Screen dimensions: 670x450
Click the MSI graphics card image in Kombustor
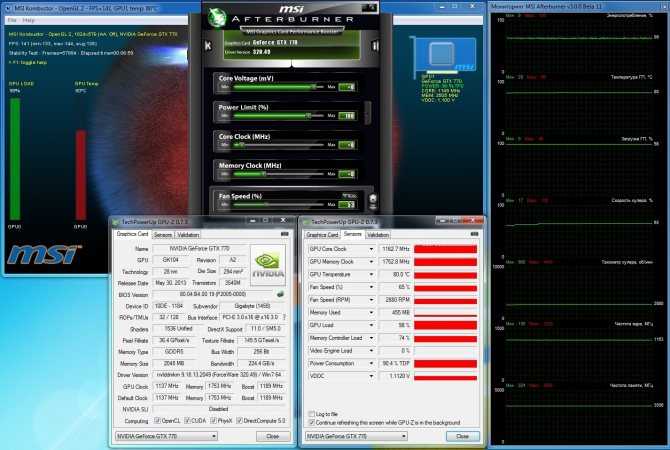pyautogui.click(x=443, y=57)
